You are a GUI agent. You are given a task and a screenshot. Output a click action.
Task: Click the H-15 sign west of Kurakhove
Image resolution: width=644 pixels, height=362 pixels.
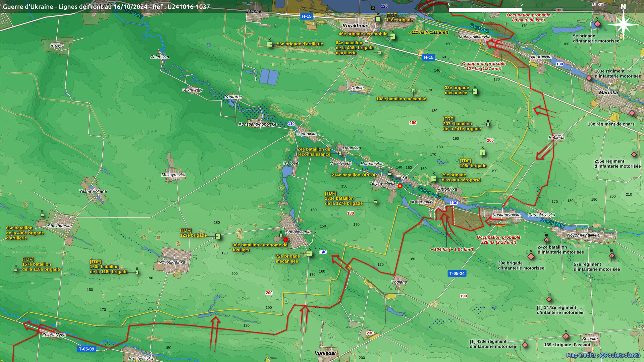click(x=307, y=16)
